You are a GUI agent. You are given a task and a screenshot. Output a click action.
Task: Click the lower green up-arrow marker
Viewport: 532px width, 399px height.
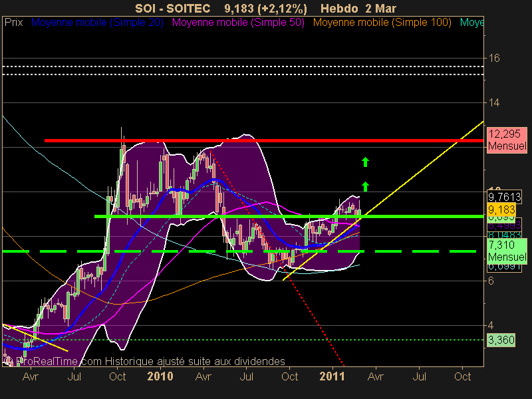tap(365, 187)
